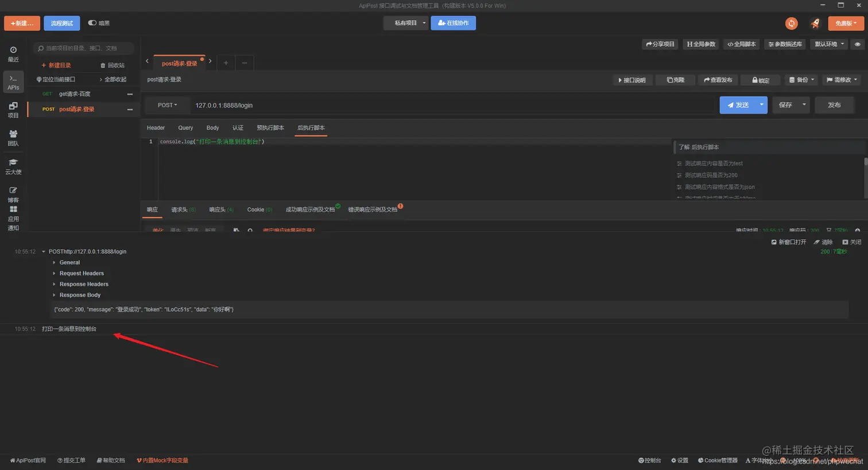Click the 发送 send button
Screen dimensions: 868x470
click(x=738, y=105)
